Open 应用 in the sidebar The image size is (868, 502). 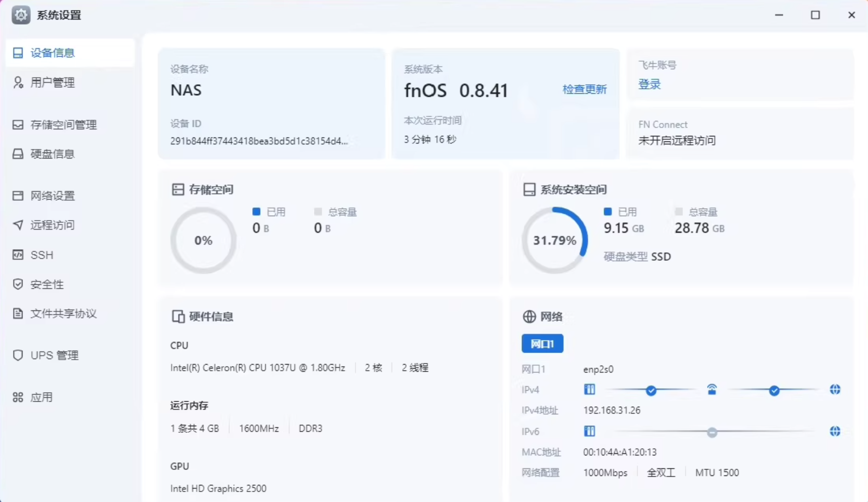tap(70, 397)
